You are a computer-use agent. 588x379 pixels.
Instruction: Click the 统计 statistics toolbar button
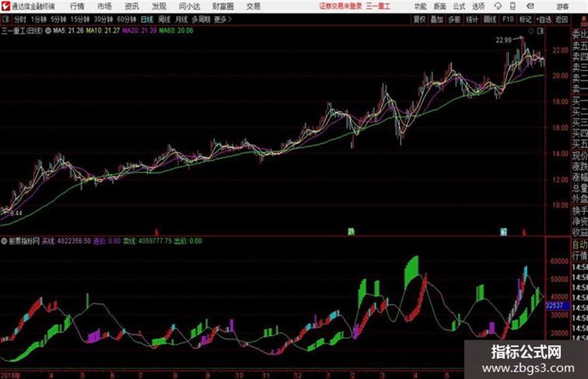click(472, 19)
